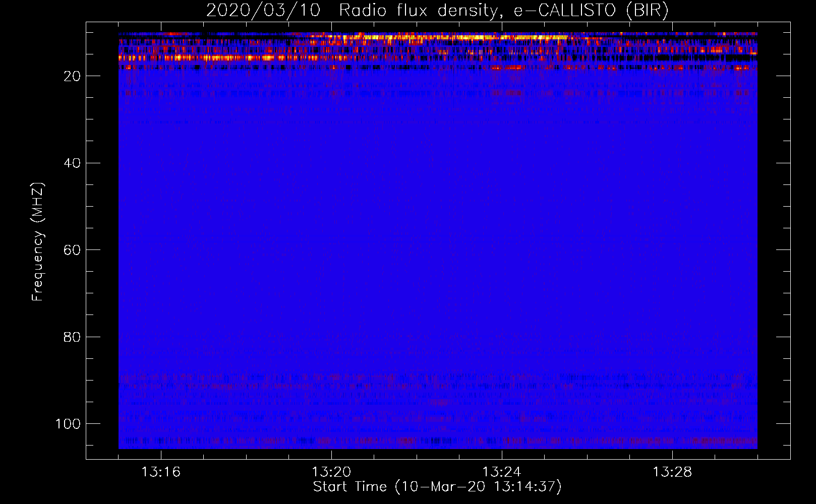This screenshot has width=816, height=504.
Task: Click the 13:20 time tick label
Action: pos(331,472)
